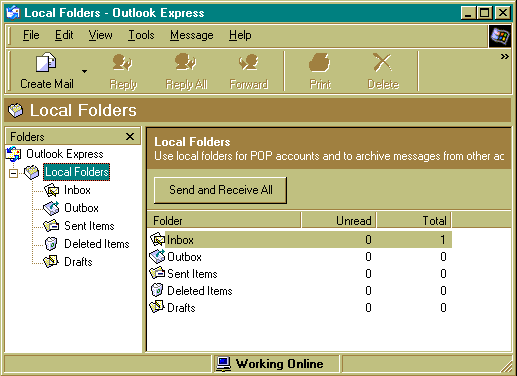Viewport: 517px width, 376px height.
Task: Sort by the Folder column header
Action: (x=224, y=221)
